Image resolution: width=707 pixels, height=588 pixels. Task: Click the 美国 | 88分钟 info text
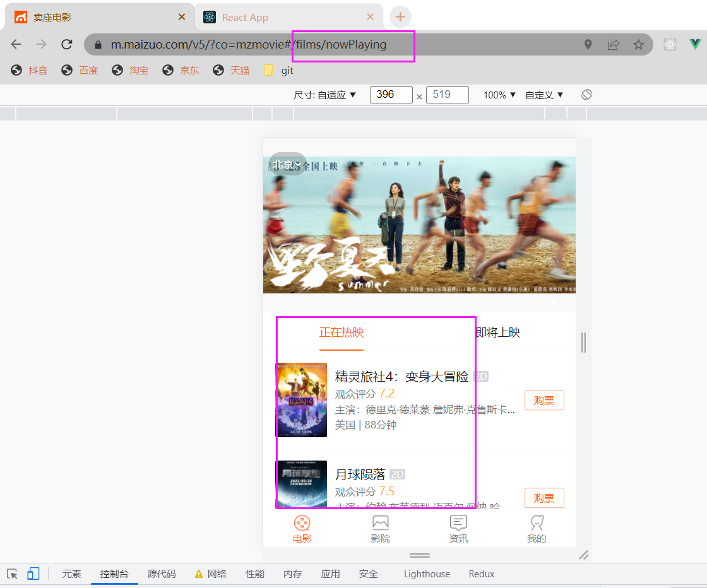(x=365, y=425)
